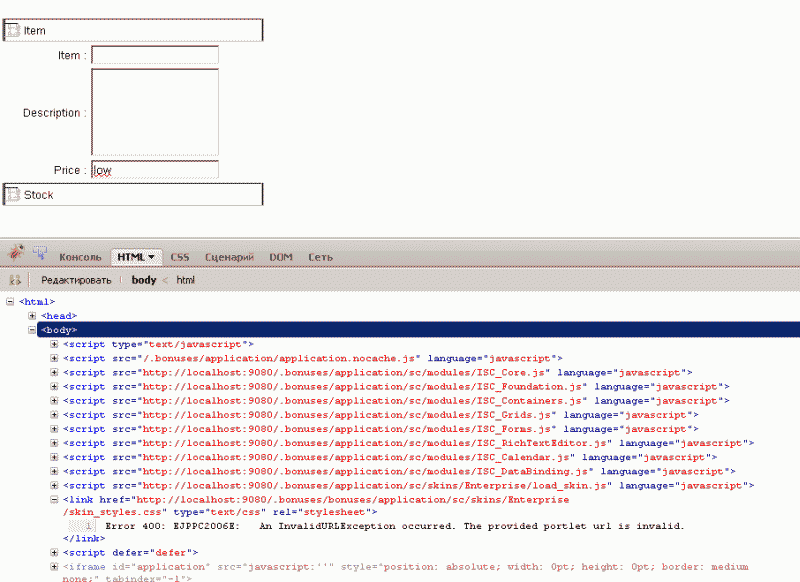Open the Сеть tab
Viewport: 800px width, 582px height.
tap(320, 257)
